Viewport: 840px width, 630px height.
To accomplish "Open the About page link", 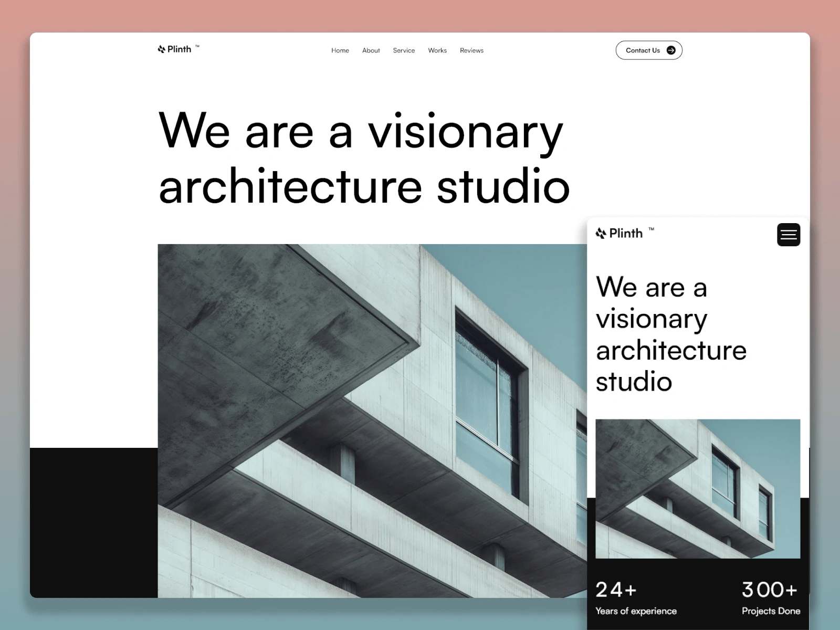I will pos(371,50).
